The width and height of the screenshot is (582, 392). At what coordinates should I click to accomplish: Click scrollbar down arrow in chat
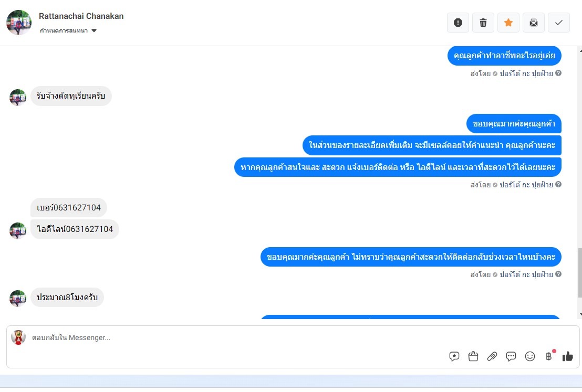(x=580, y=314)
